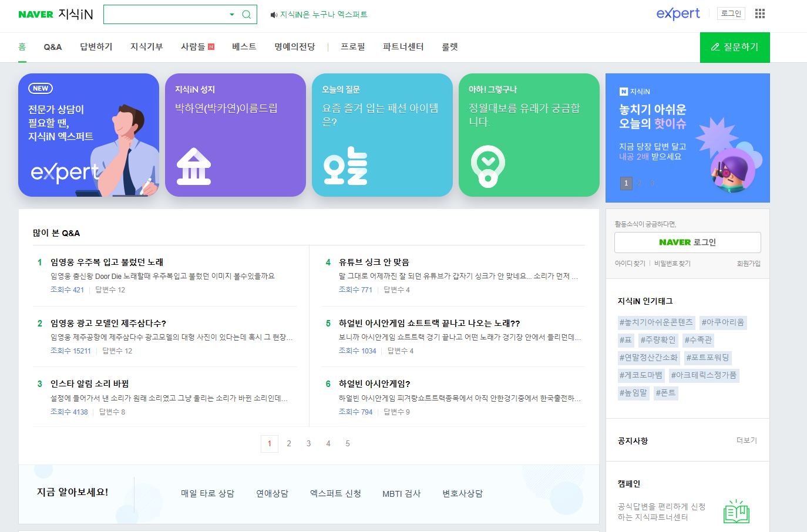The width and height of the screenshot is (807, 532).
Task: Open the 지식기부 menu
Action: 147,47
